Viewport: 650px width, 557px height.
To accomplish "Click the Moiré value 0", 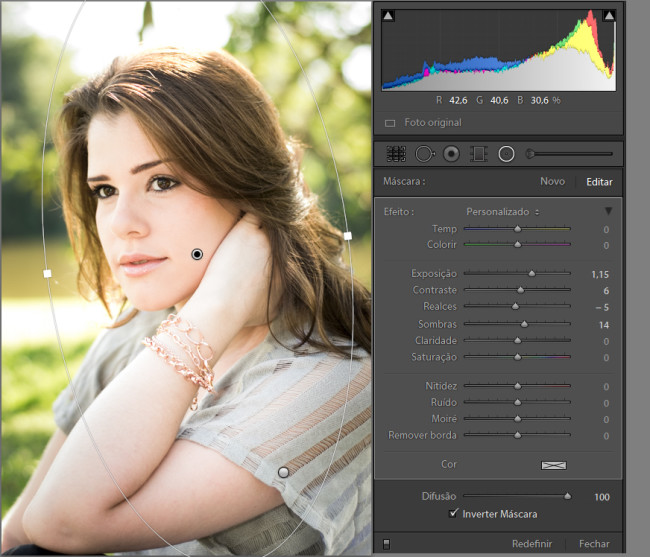I will [606, 419].
